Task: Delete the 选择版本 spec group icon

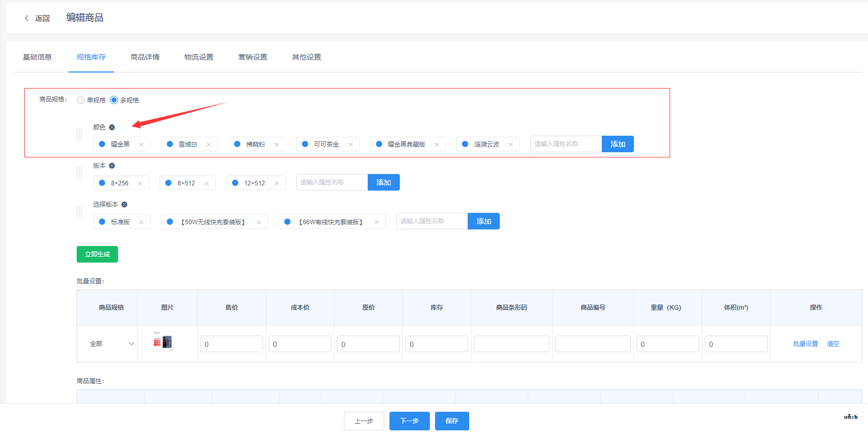Action: coord(124,205)
